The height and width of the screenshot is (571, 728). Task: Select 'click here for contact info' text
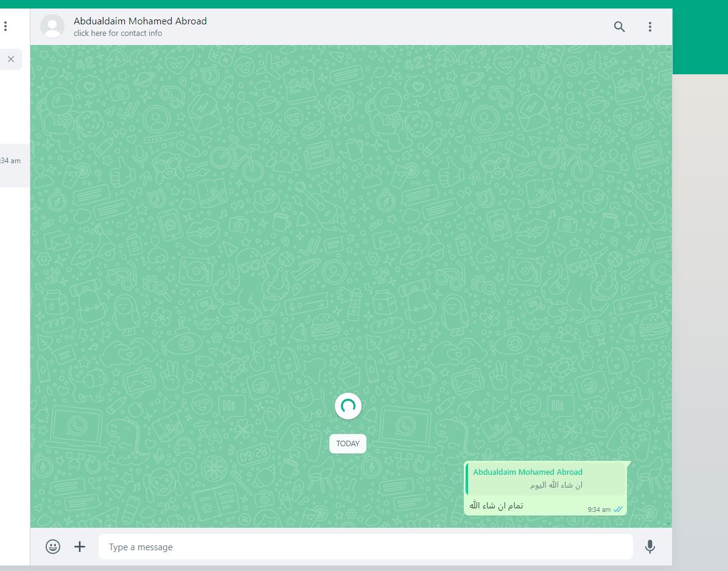point(118,33)
